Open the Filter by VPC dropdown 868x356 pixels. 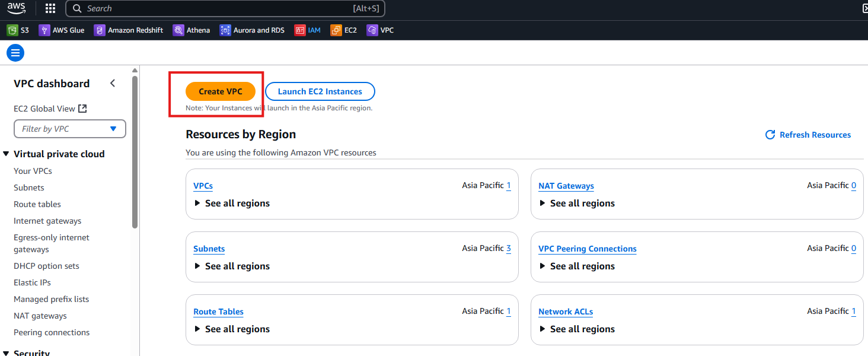coord(70,129)
